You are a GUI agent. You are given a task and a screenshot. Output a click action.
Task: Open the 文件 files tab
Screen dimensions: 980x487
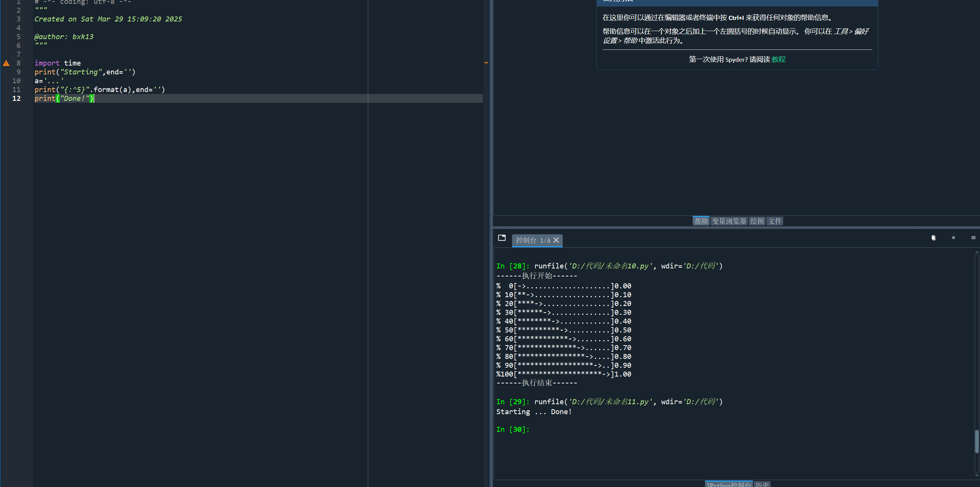774,221
